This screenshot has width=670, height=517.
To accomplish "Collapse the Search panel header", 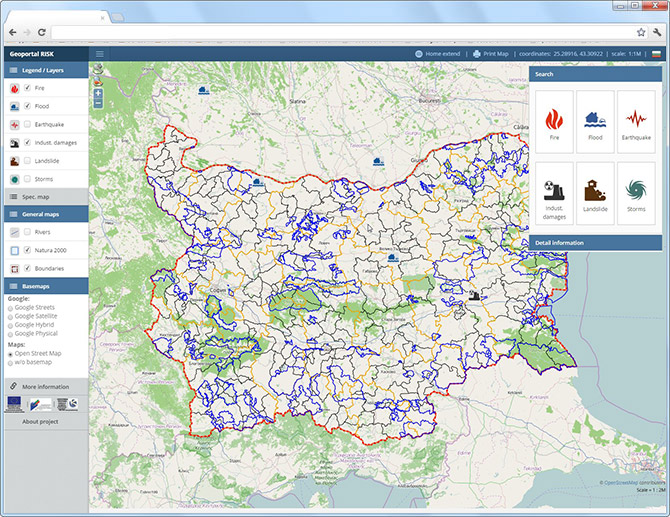I will click(x=595, y=74).
